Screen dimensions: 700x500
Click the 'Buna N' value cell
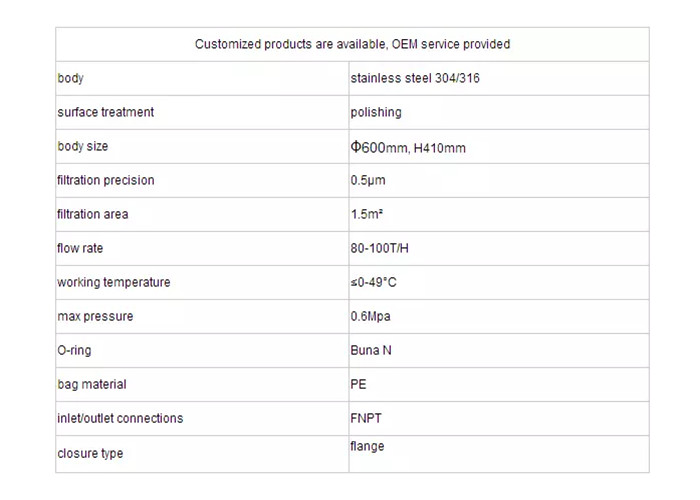tap(499, 350)
